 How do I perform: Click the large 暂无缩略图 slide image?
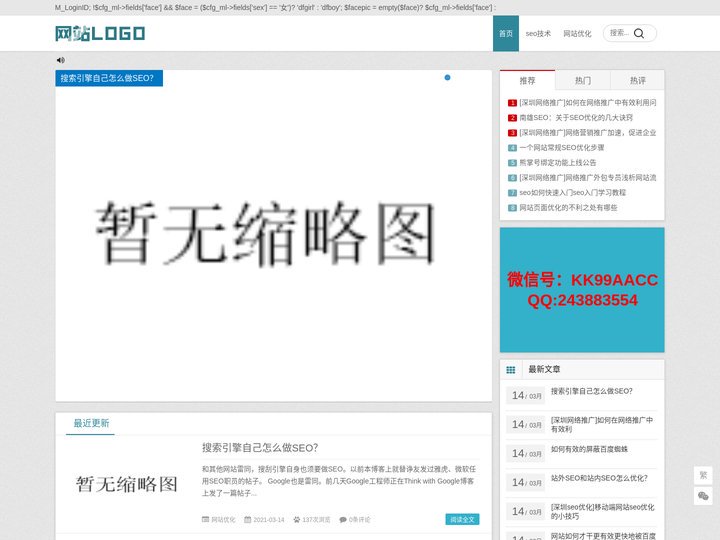pyautogui.click(x=273, y=236)
